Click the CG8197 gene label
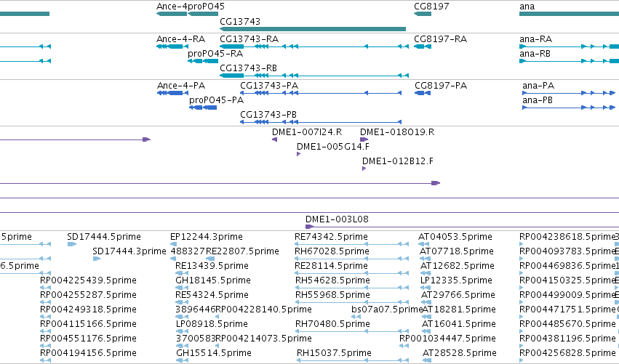 (431, 7)
